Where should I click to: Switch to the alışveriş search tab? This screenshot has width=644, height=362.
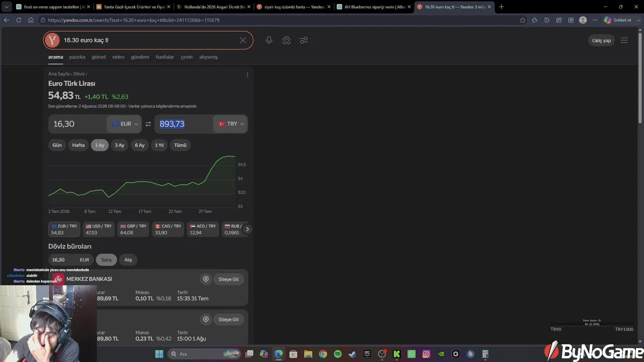208,57
